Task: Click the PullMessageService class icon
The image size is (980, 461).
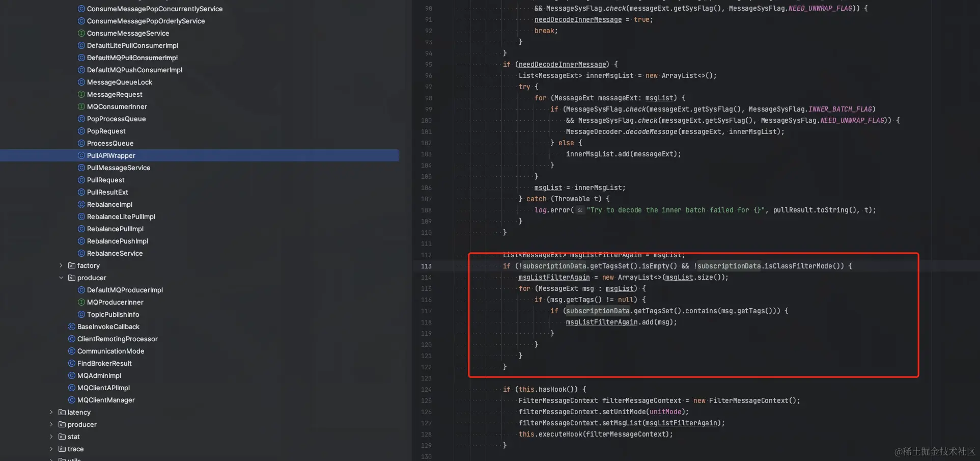Action: 81,168
